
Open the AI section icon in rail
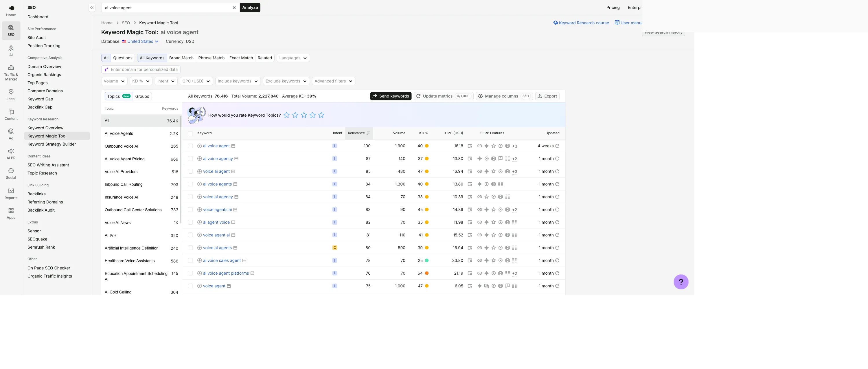11,51
